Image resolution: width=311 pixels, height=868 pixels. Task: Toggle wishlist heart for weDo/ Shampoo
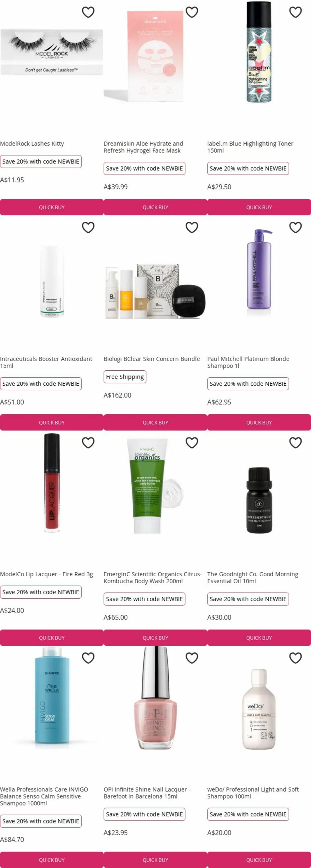(x=295, y=658)
